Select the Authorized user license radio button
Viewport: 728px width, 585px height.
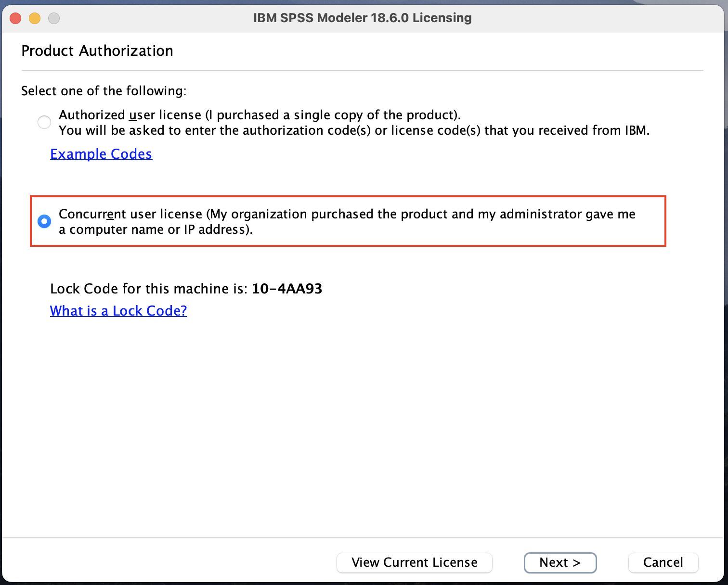(44, 122)
